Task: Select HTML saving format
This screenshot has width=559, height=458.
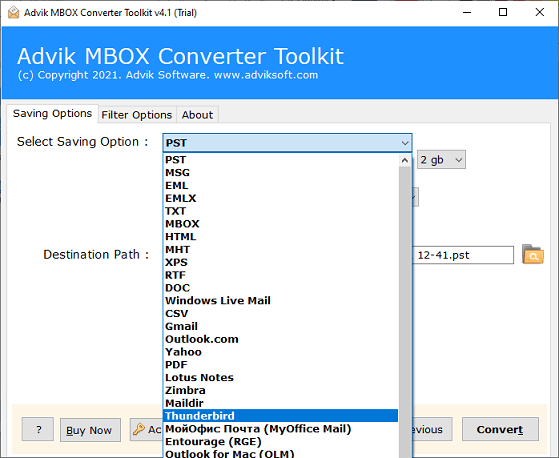Action: click(281, 237)
